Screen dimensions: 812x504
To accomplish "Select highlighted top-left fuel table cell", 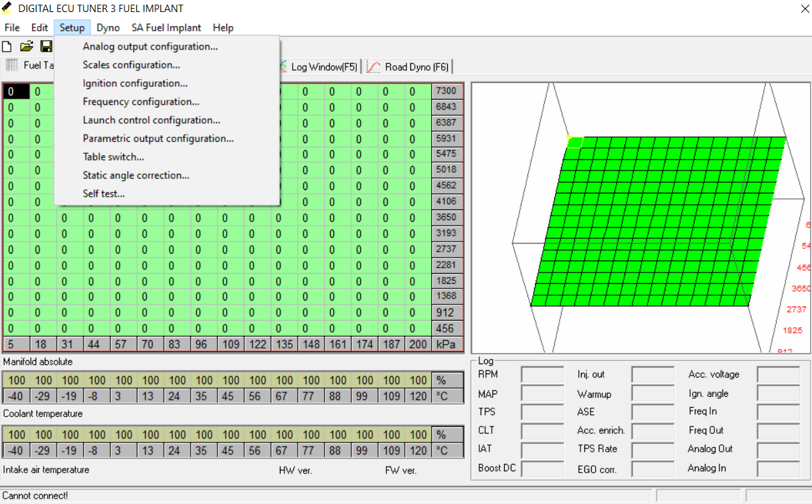I will [16, 92].
